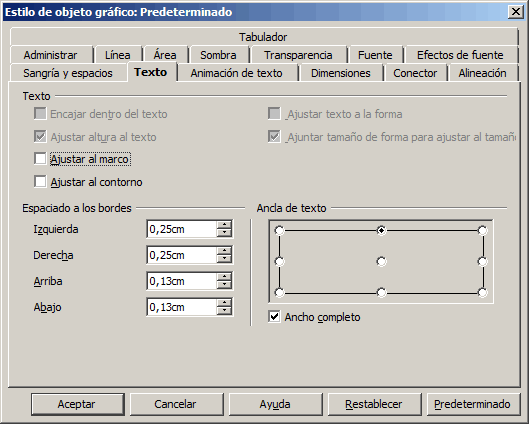529x424 pixels.
Task: Decrease the Derecha spacing value
Action: pos(224,259)
